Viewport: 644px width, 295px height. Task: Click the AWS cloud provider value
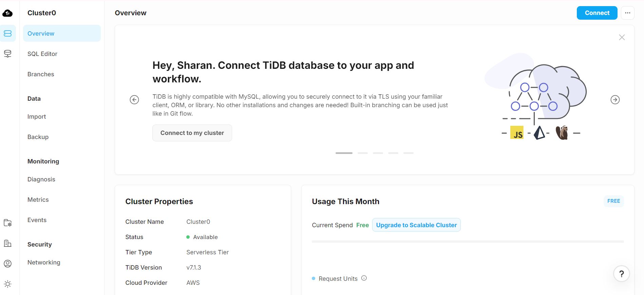point(193,282)
